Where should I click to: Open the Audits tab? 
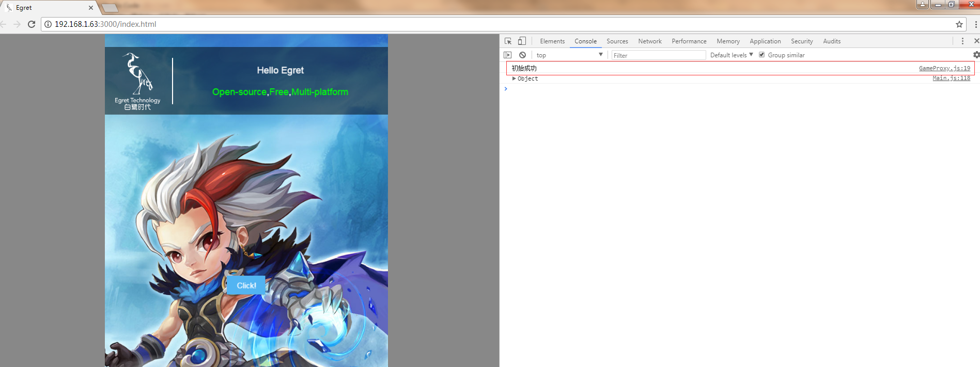click(x=832, y=41)
